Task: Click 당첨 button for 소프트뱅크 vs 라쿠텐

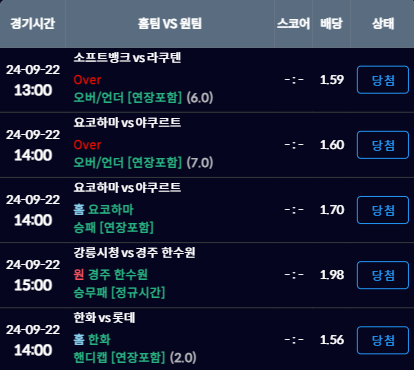Action: 383,80
